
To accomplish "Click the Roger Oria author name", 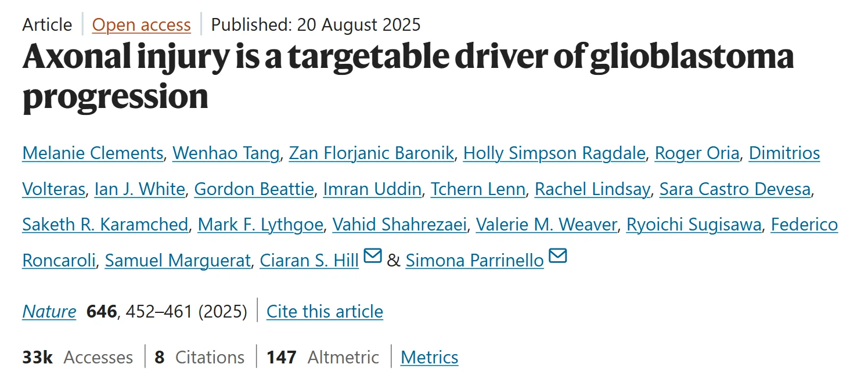I will coord(697,153).
